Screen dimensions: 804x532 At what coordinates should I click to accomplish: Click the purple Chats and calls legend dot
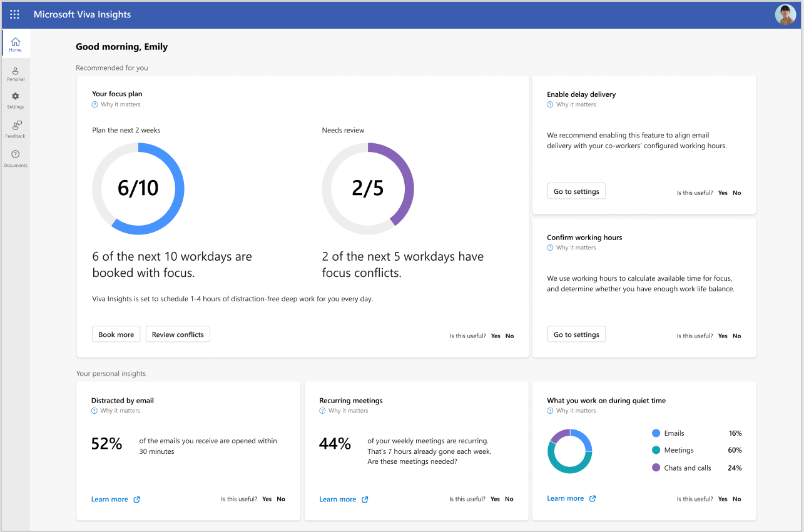click(x=656, y=468)
